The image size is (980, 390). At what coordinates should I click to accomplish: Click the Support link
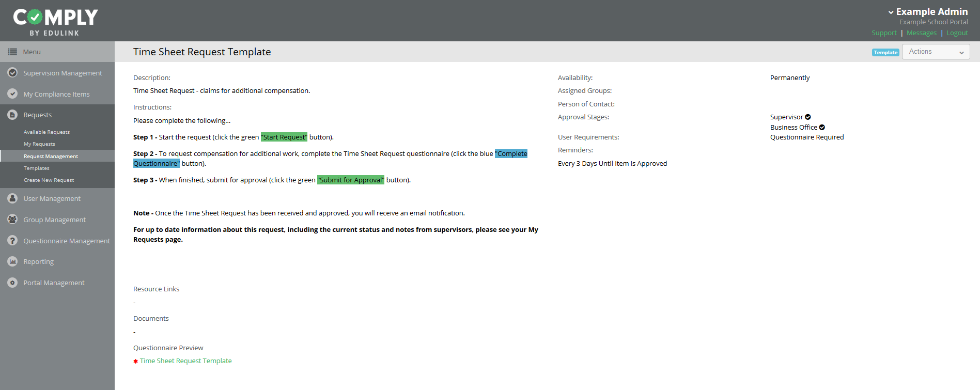point(884,33)
